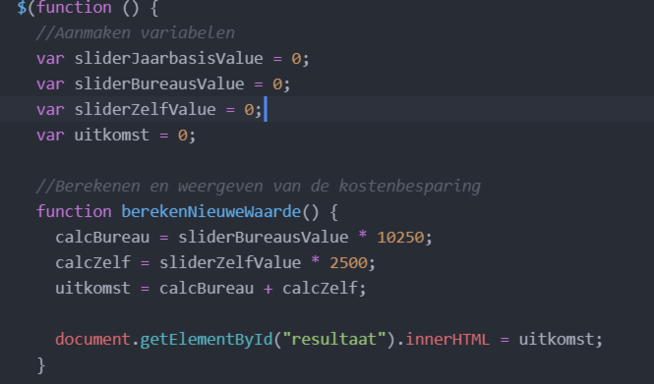
Task: Click calcBureau in the uitkomst sum line
Action: 206,288
